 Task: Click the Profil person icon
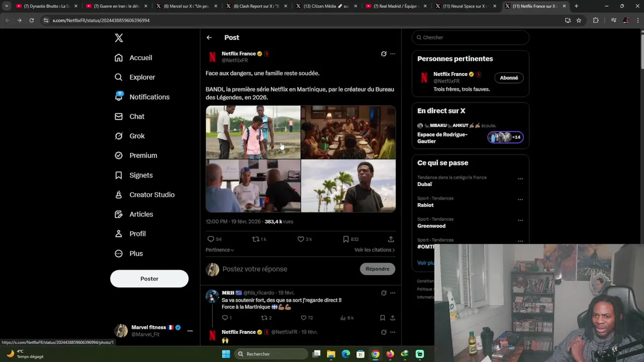click(119, 234)
